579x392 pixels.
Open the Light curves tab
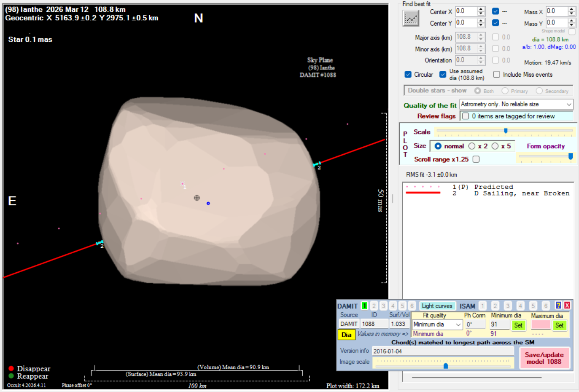[437, 306]
